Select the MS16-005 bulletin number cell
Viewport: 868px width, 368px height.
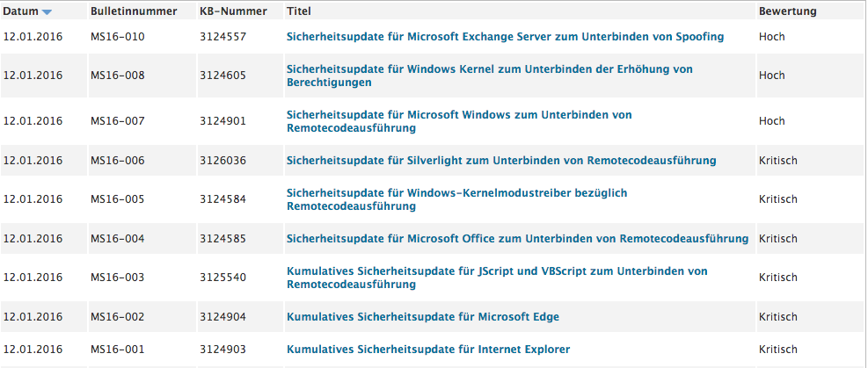[117, 199]
